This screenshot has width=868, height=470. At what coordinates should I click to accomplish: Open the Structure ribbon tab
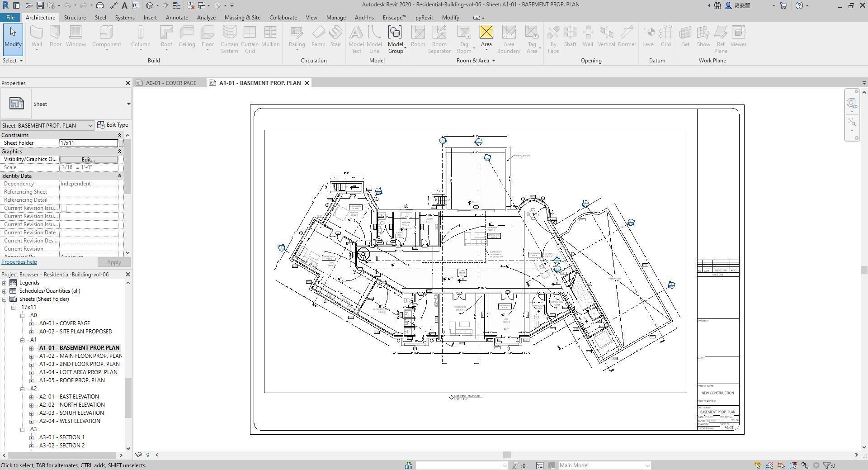(75, 18)
